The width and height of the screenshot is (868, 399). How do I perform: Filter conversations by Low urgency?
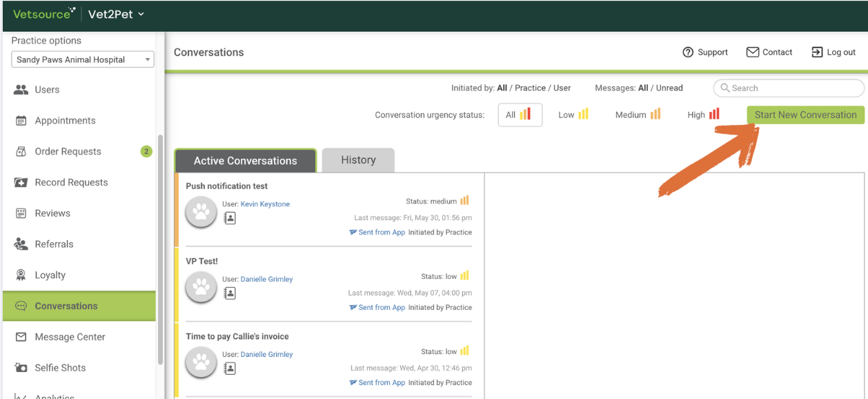click(573, 115)
